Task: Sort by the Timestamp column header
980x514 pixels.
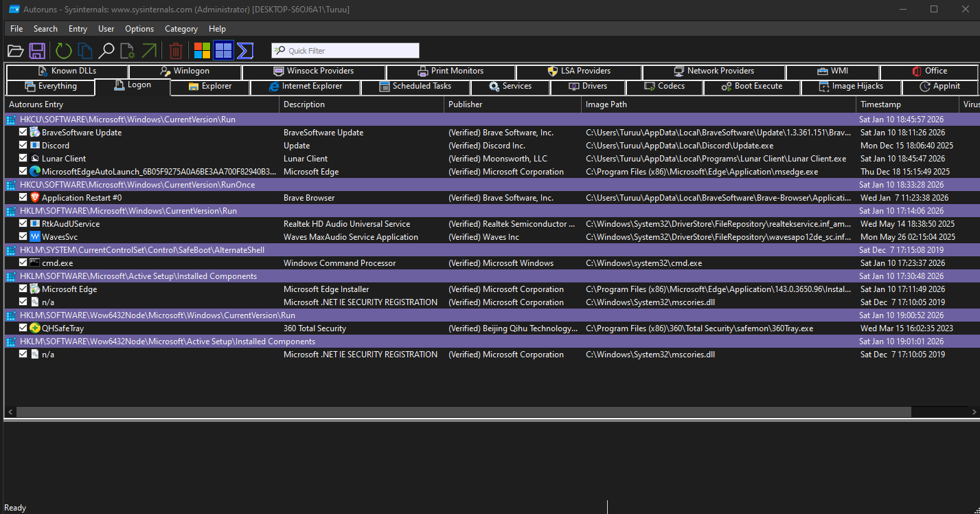Action: point(907,104)
